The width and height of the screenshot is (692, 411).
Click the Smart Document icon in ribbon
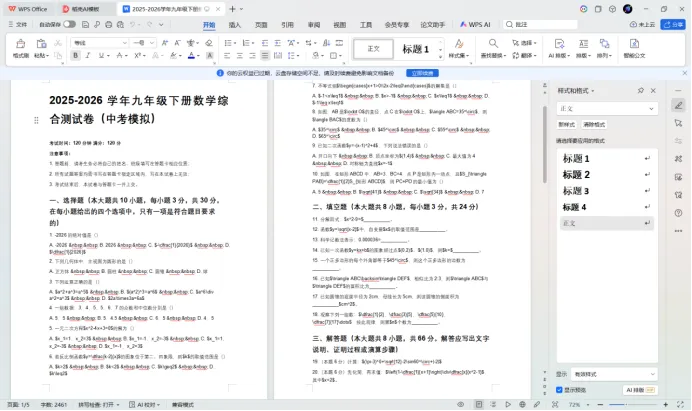click(x=634, y=44)
